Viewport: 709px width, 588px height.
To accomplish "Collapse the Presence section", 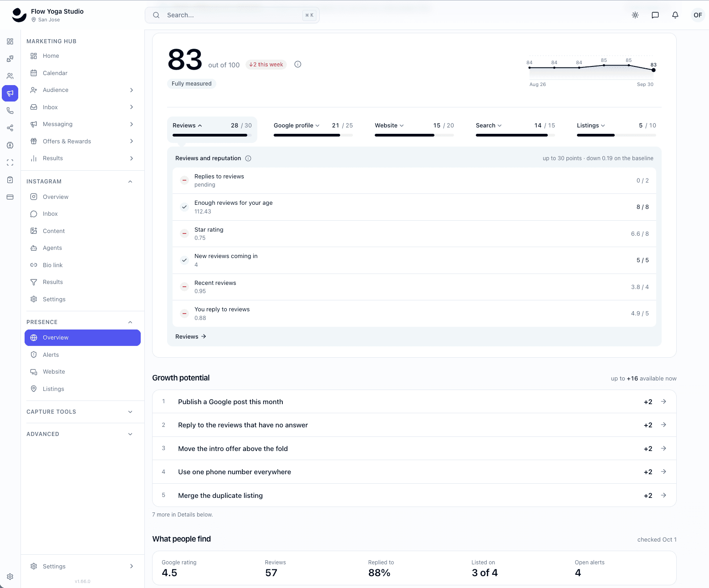I will 130,322.
